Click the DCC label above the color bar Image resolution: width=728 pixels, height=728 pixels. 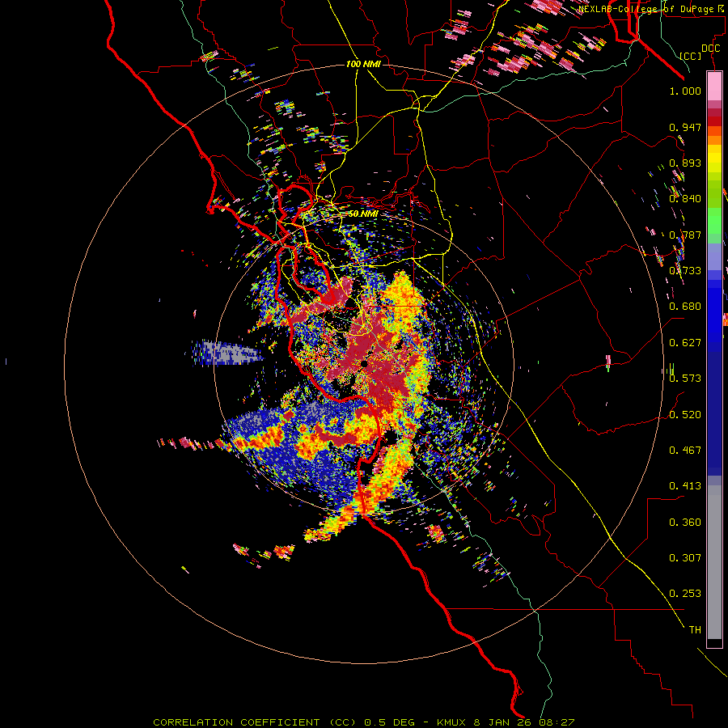tap(710, 49)
